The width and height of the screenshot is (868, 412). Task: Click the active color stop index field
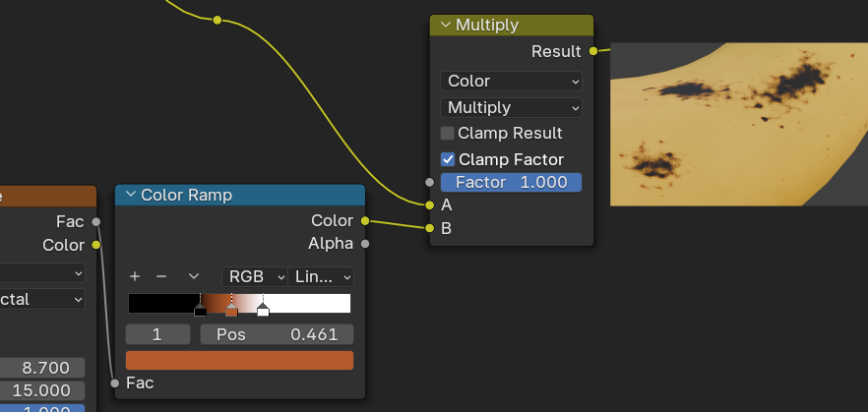[x=157, y=334]
